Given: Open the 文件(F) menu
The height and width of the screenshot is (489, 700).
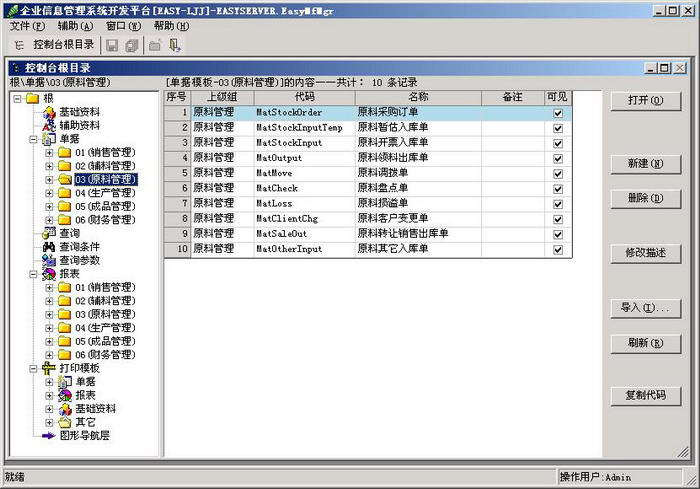Looking at the screenshot, I should pos(27,25).
